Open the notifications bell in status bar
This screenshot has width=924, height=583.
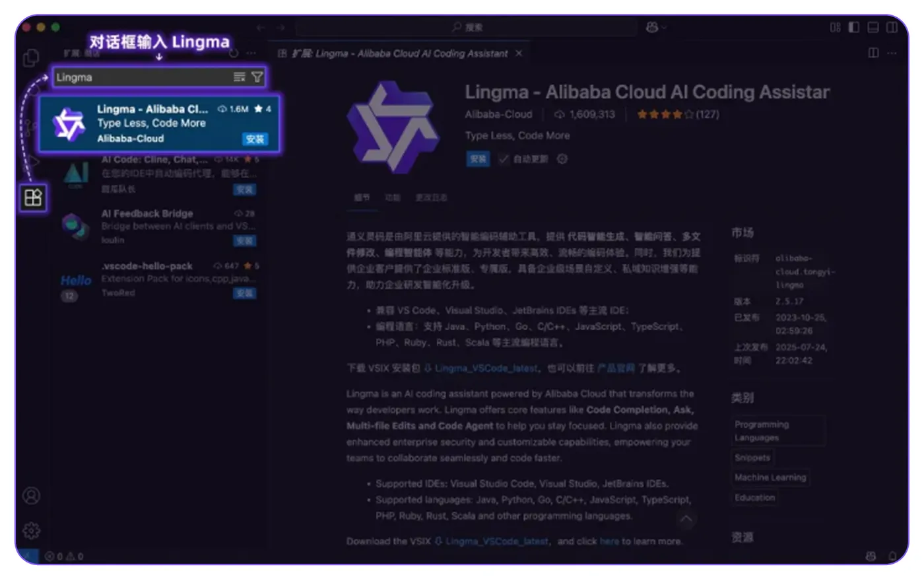click(892, 557)
